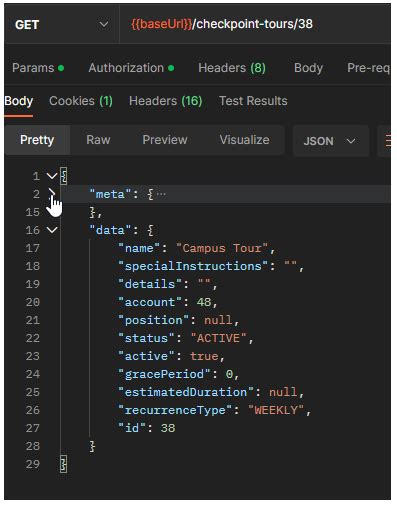Switch to Preview response view
This screenshot has height=505, width=397.
coord(165,140)
